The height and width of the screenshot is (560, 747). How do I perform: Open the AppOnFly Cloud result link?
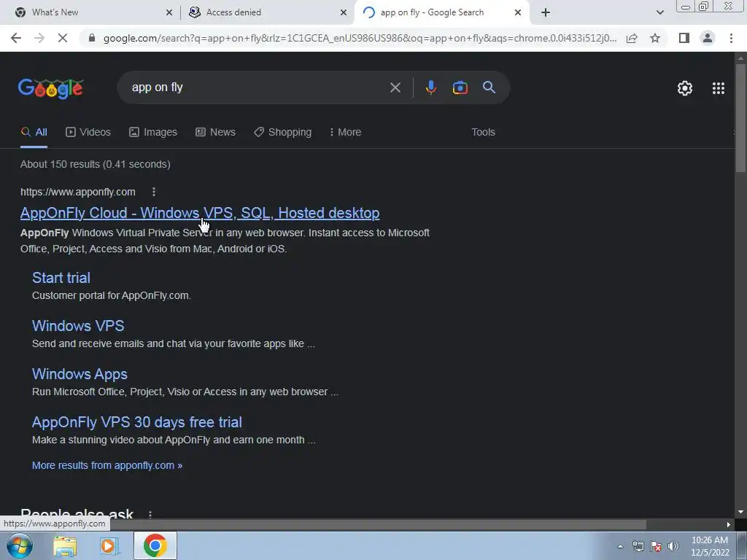[200, 213]
